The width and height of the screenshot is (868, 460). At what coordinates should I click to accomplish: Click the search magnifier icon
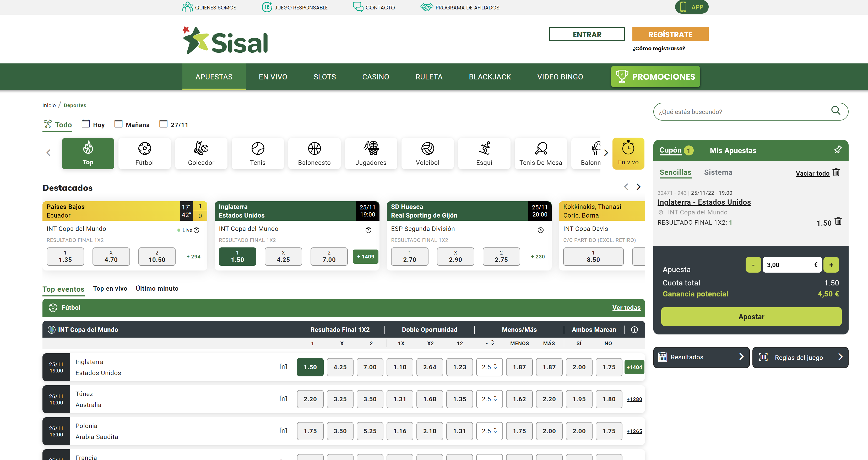[836, 111]
